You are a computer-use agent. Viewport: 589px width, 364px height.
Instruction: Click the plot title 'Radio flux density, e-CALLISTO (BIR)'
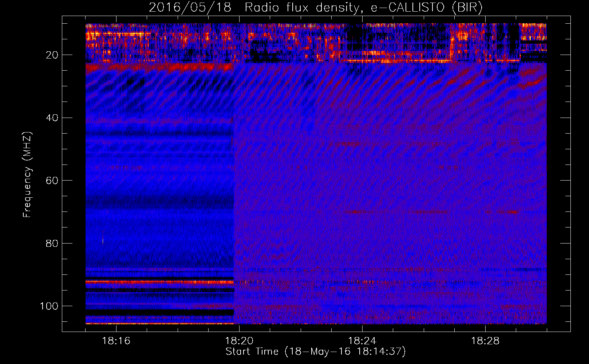(x=364, y=8)
